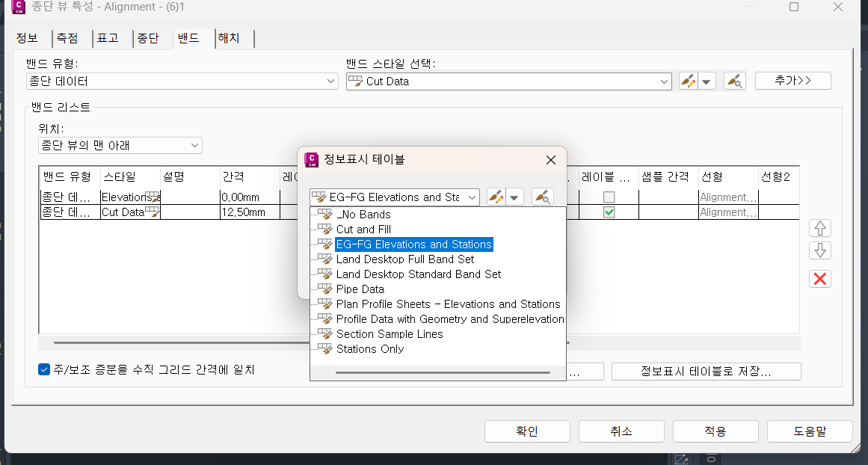Open the band style Cut Data dropdown
868x465 pixels.
click(508, 81)
